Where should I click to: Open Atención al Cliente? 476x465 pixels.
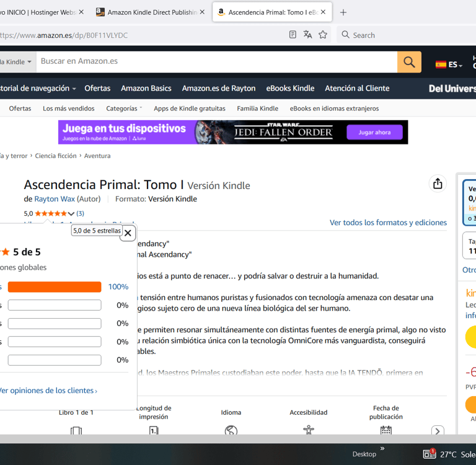357,89
